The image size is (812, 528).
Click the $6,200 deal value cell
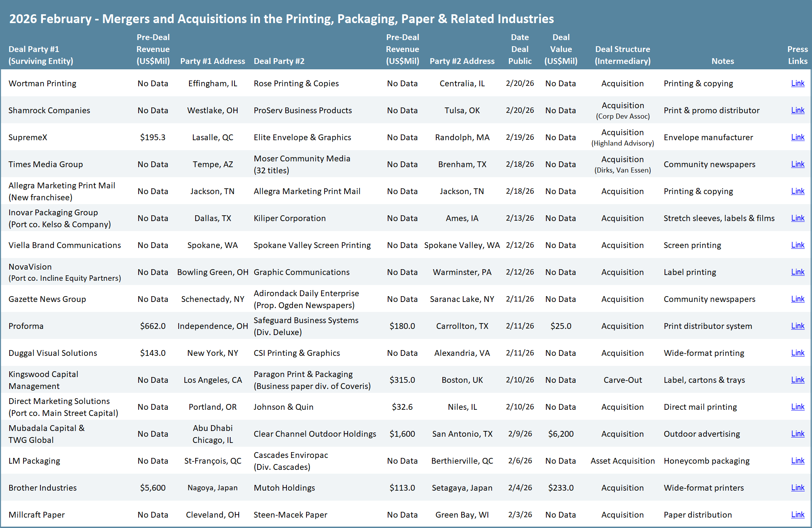coord(561,434)
